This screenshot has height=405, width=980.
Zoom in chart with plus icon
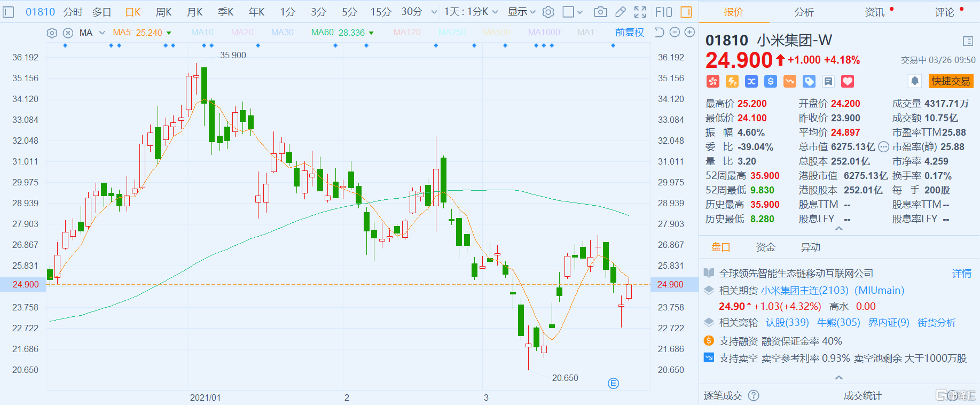[689, 33]
